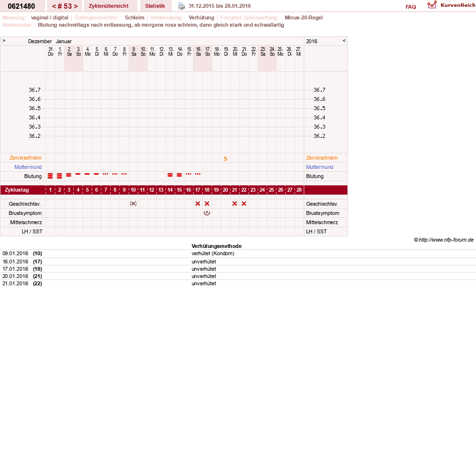Click the red X intercourse mark on day 18

click(207, 204)
